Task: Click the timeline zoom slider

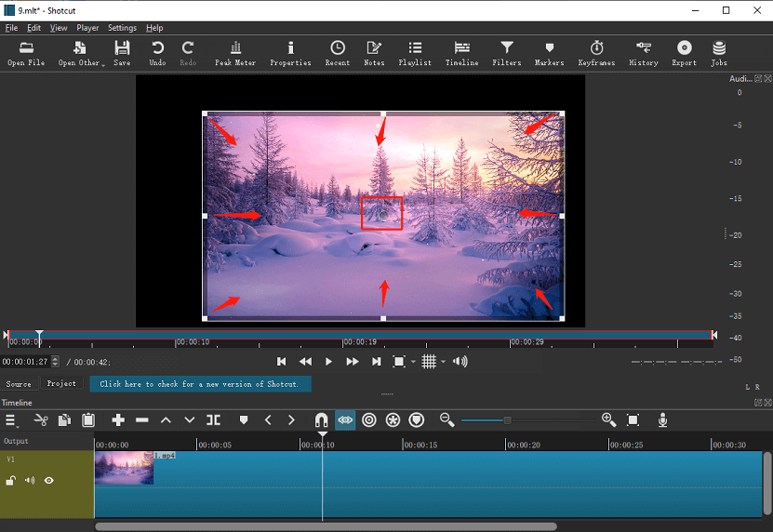Action: point(528,420)
